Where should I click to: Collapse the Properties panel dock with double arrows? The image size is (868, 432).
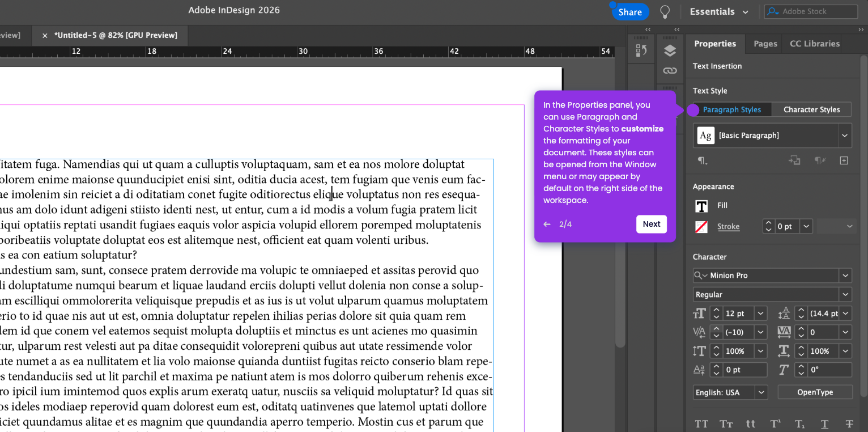point(861,29)
